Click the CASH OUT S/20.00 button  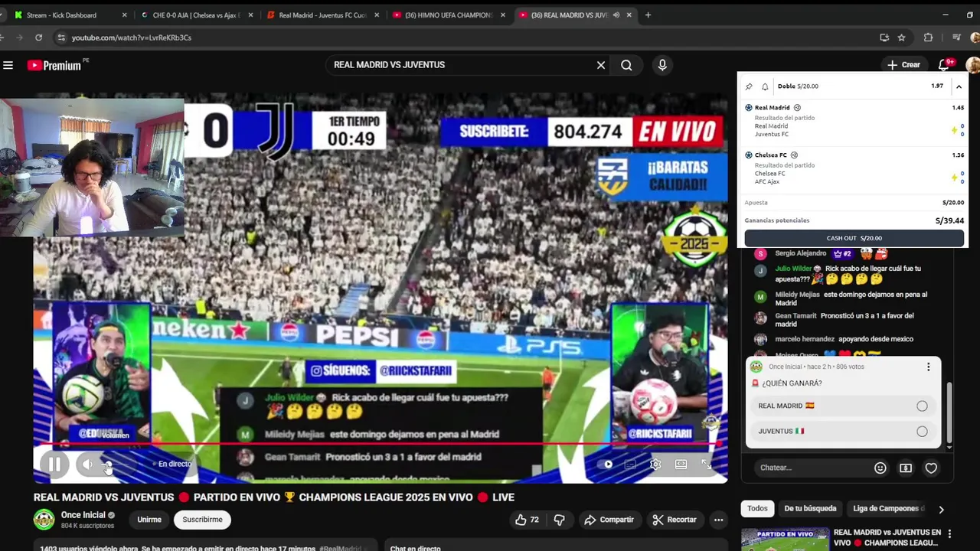(x=854, y=238)
